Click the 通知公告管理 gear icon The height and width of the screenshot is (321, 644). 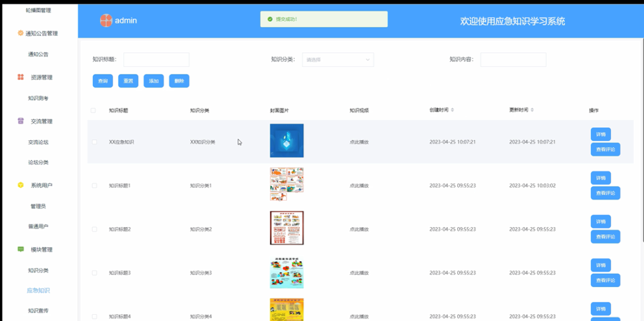pyautogui.click(x=21, y=33)
